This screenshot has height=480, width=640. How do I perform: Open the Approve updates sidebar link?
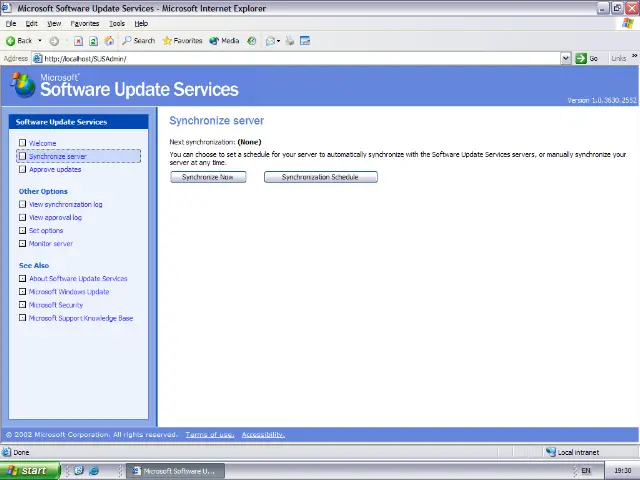tap(55, 169)
